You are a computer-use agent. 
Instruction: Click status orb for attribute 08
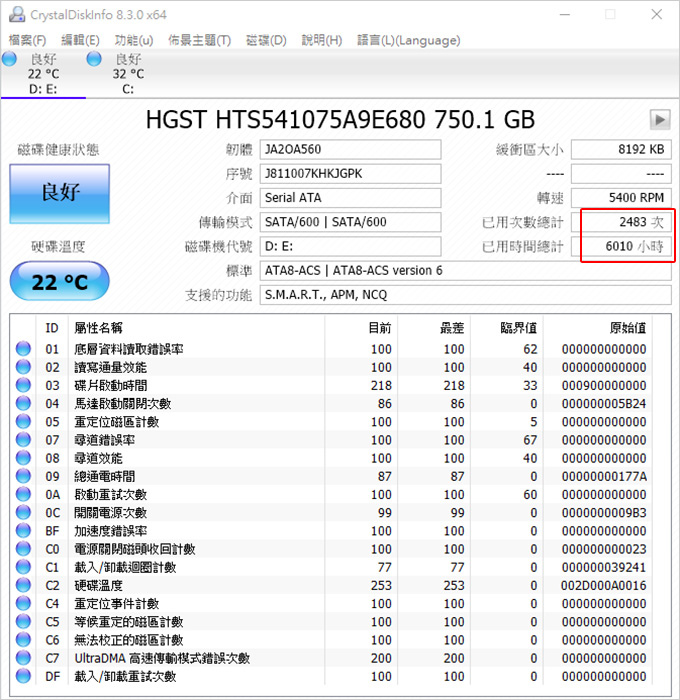tap(23, 458)
